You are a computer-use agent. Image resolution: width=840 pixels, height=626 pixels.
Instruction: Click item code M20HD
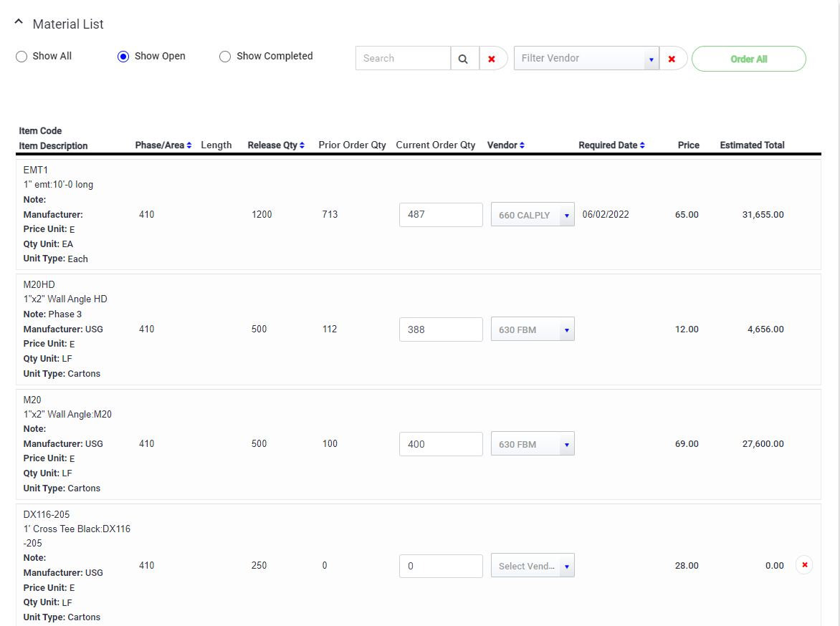click(x=39, y=285)
